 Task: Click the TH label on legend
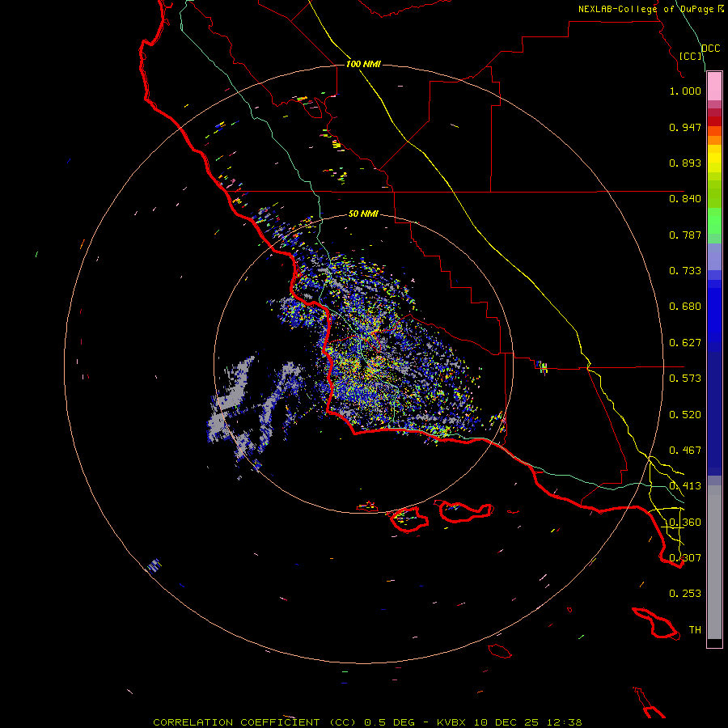point(695,630)
